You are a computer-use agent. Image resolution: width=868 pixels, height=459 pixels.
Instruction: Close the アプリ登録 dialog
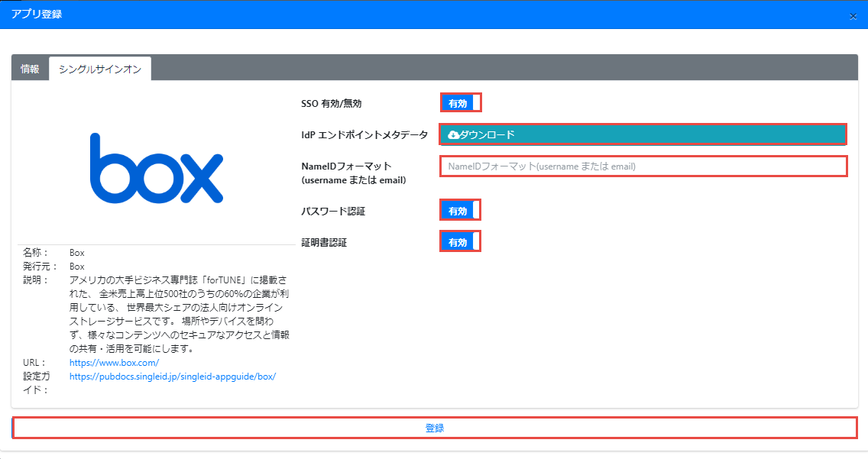(x=853, y=16)
